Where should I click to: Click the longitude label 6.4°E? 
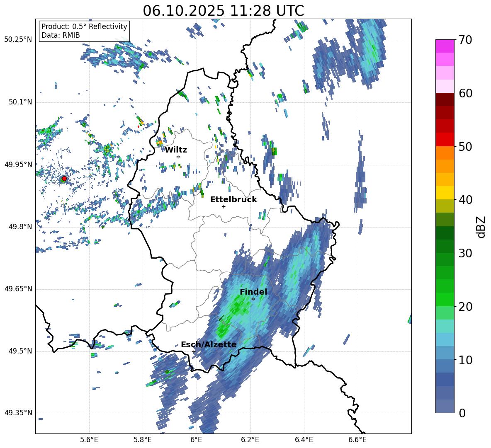point(304,440)
